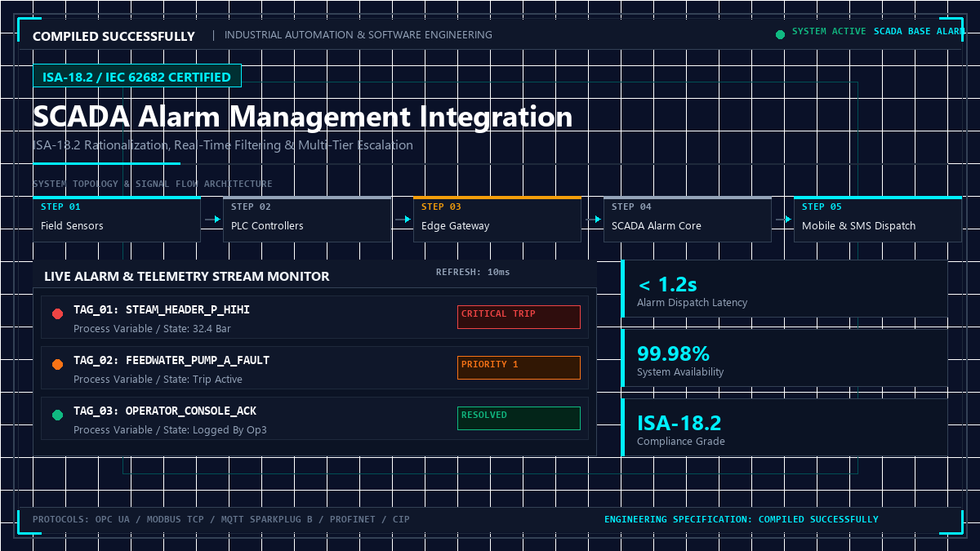Click the arrow between Edge Gateway and SCADA Alarm Core
This screenshot has width=980, height=551.
pos(593,220)
